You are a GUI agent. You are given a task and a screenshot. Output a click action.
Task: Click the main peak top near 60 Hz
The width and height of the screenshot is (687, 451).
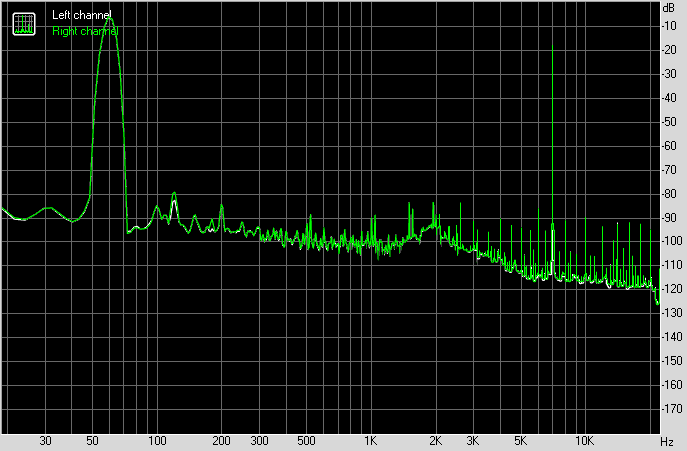tap(110, 19)
